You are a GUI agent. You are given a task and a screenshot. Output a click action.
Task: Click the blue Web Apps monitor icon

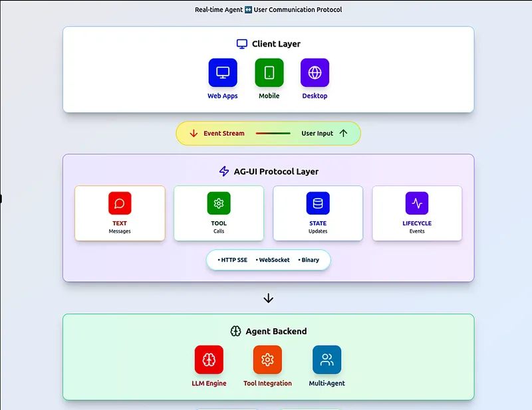(x=223, y=72)
